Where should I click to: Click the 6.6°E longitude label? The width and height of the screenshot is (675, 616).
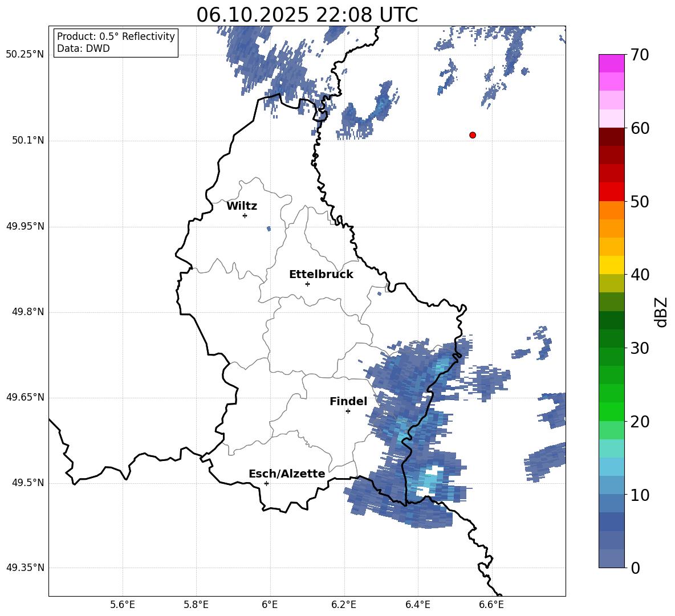(491, 605)
